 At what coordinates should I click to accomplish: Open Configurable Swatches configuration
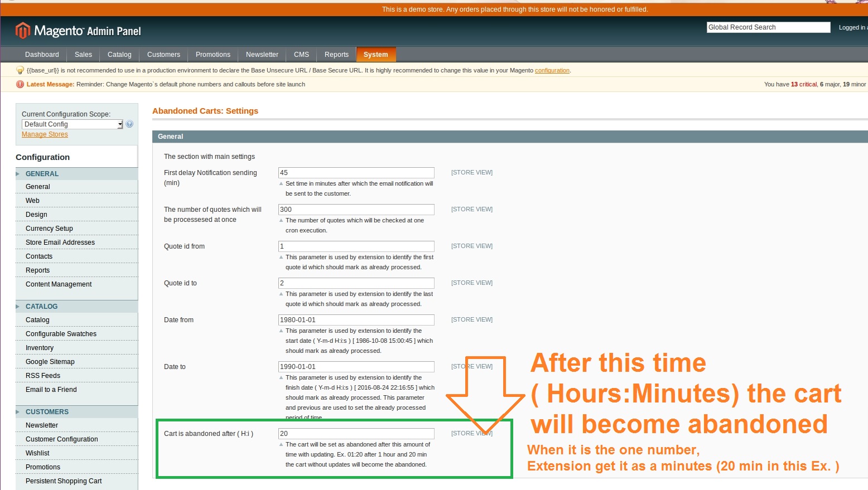coord(61,334)
